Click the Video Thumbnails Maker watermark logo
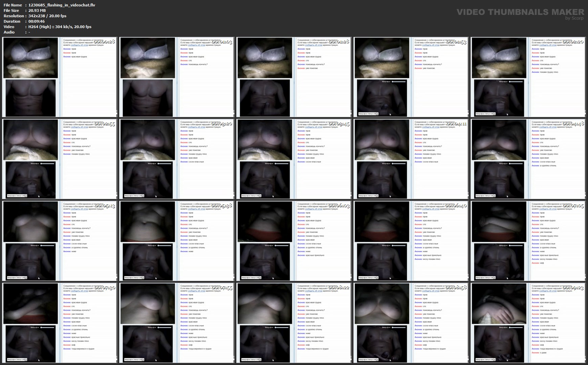This screenshot has width=588, height=365. point(520,13)
